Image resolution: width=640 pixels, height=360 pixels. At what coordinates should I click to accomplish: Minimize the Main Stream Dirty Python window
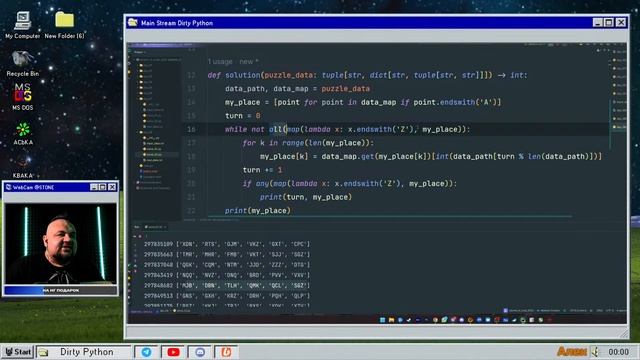(x=598, y=22)
